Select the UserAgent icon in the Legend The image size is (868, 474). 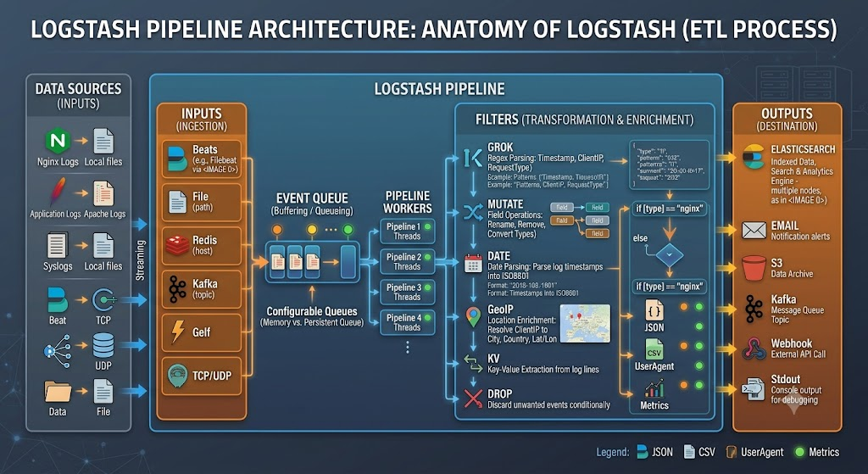point(732,452)
